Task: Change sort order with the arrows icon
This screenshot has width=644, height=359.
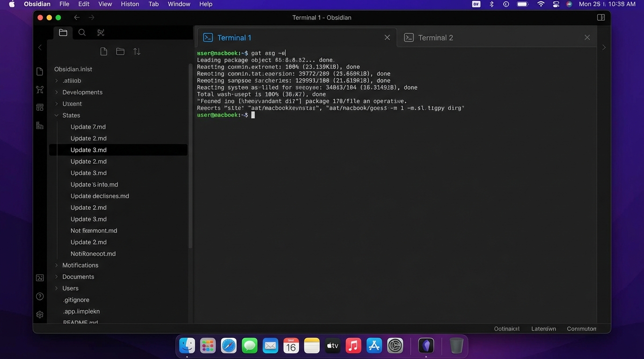Action: (137, 51)
